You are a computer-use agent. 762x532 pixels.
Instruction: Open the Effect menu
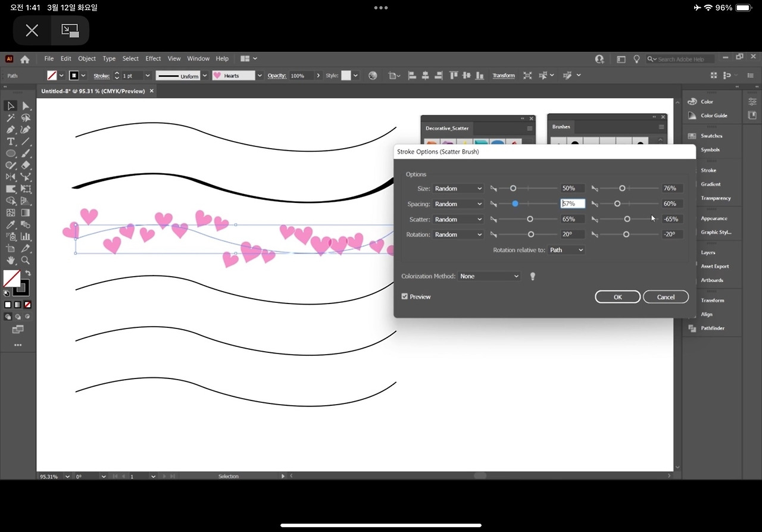(x=154, y=59)
